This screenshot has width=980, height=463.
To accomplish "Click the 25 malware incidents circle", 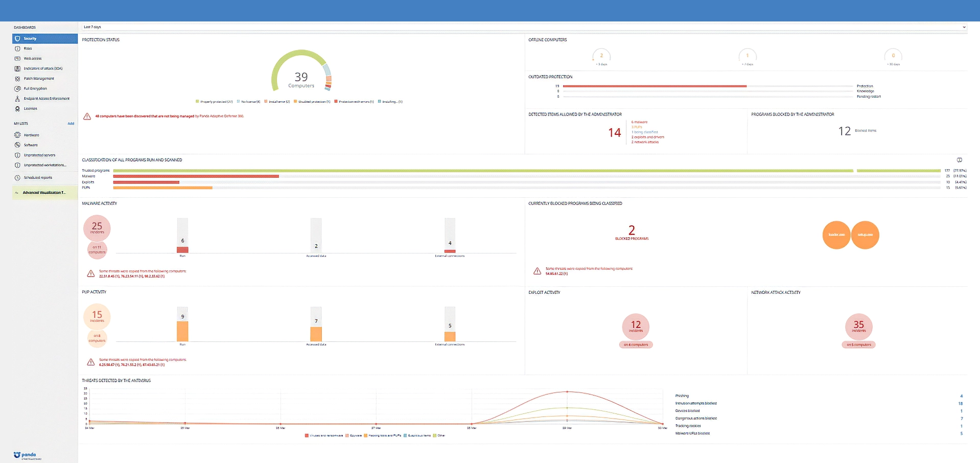I will (x=97, y=228).
